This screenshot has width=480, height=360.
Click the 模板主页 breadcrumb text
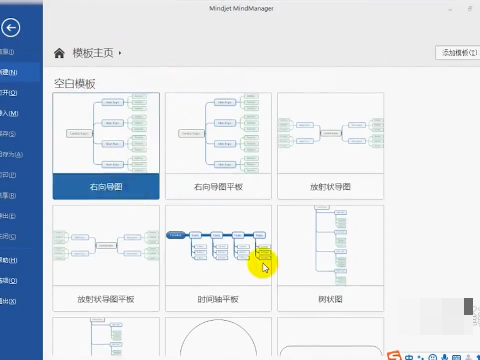tap(93, 53)
